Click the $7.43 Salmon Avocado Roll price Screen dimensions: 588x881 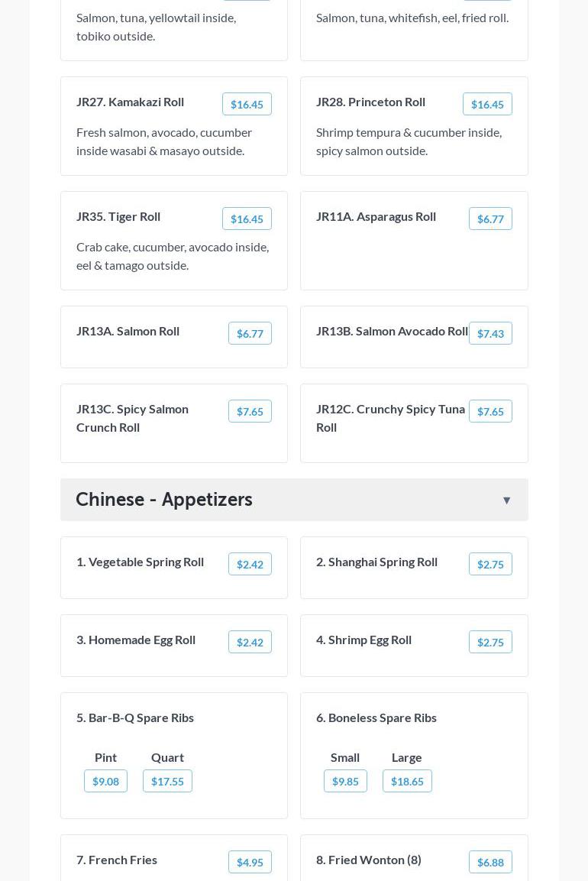[490, 334]
